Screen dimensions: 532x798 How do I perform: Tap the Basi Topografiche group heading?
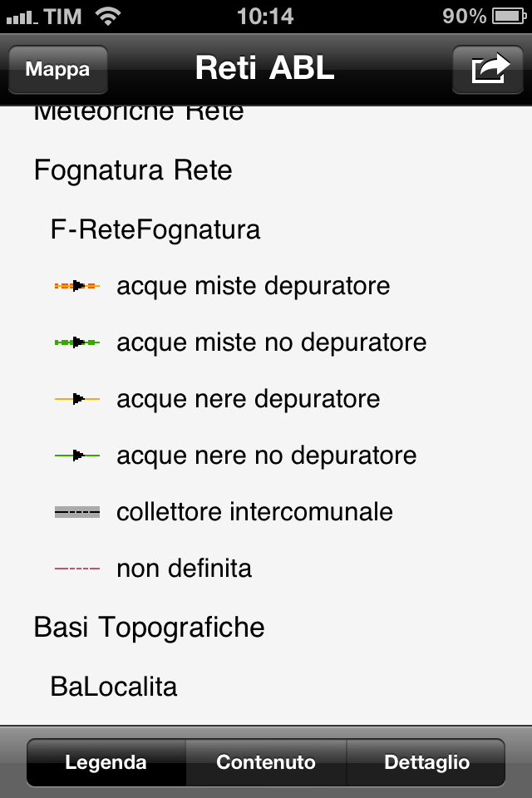click(x=149, y=627)
